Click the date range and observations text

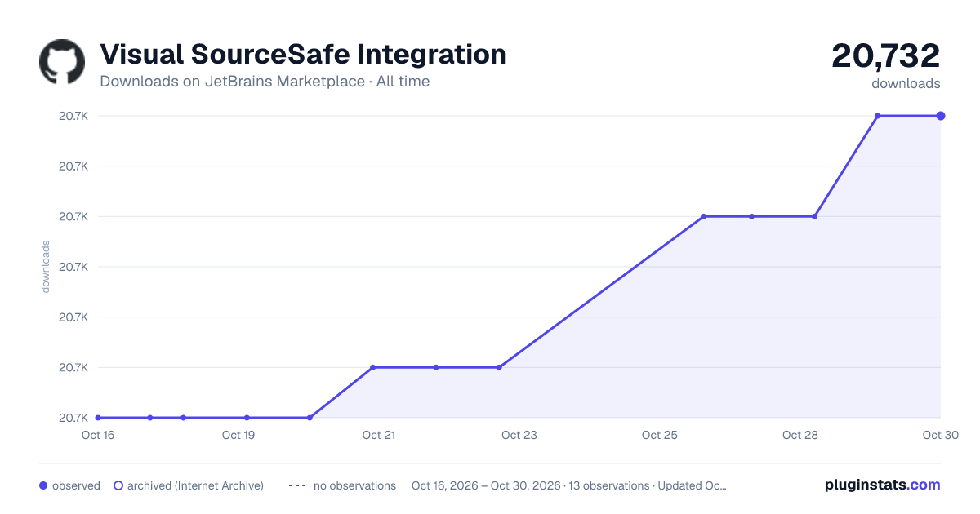[x=569, y=485]
